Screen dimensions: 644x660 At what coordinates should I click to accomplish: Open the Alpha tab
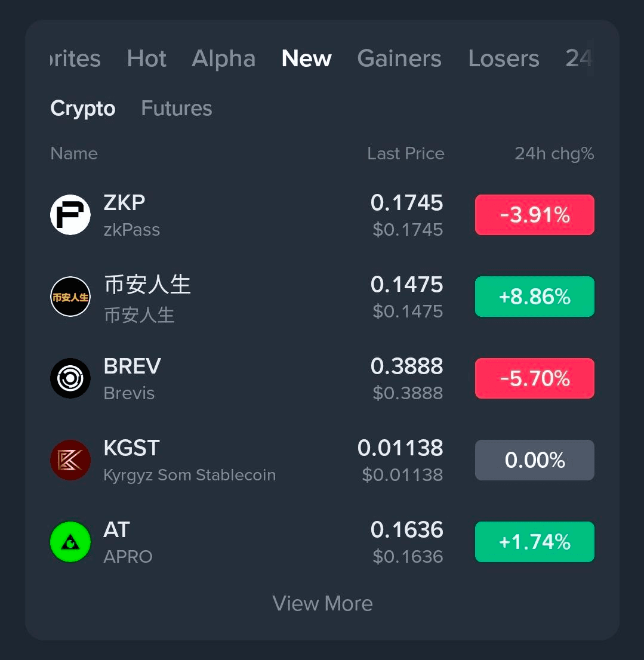pyautogui.click(x=224, y=58)
